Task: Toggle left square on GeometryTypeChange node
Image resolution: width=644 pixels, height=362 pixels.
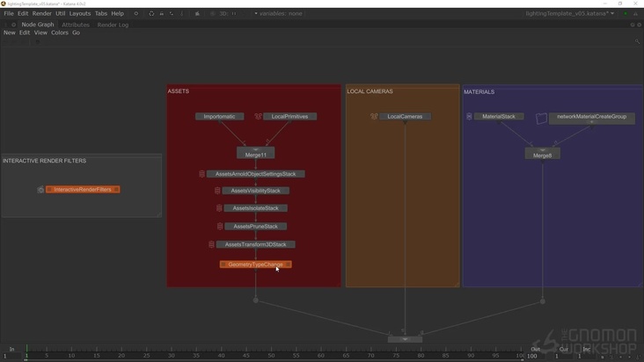Action: point(223,264)
